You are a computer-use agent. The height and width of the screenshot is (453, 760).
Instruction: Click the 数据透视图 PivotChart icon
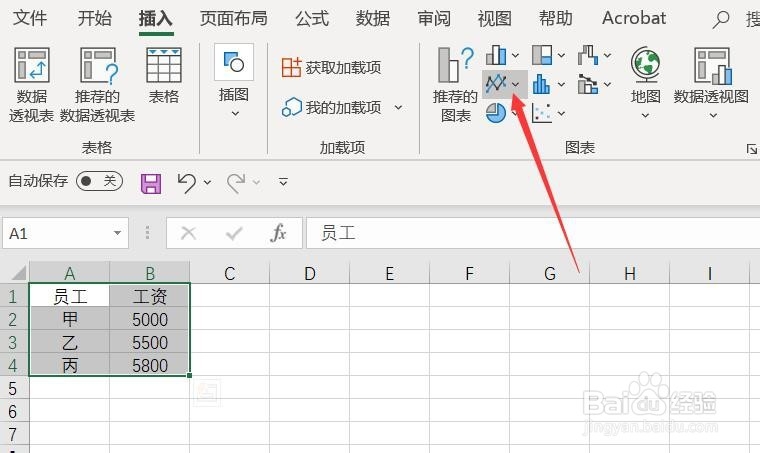pyautogui.click(x=712, y=65)
